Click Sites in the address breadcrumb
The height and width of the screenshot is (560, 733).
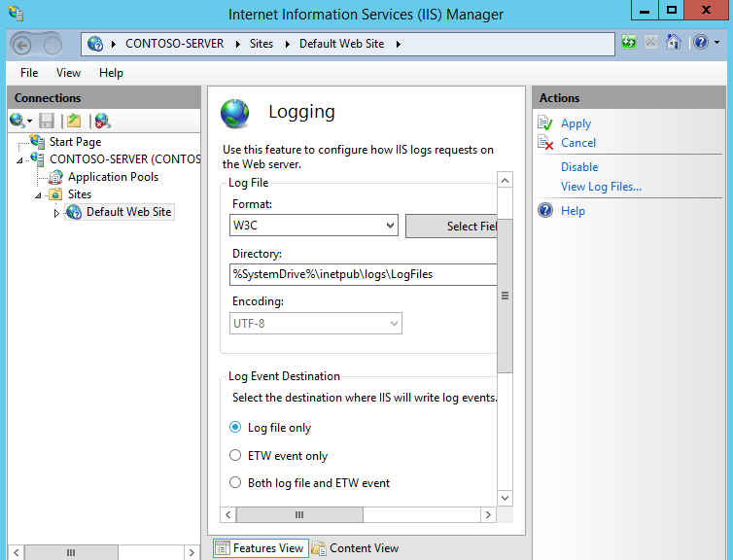[262, 44]
